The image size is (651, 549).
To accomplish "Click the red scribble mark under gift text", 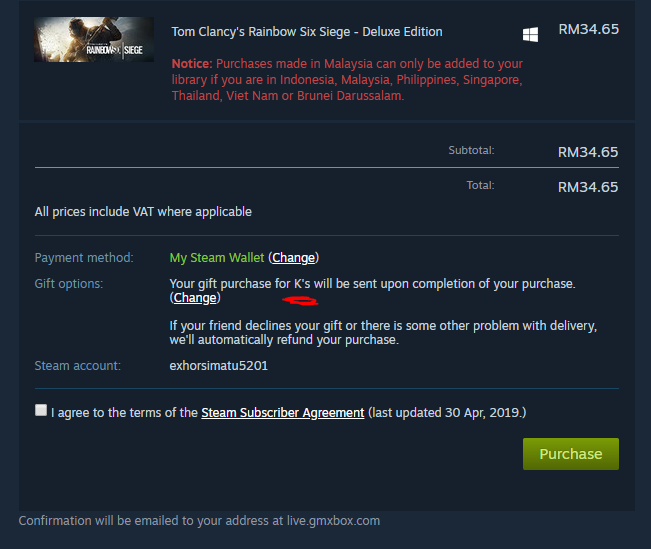I will 300,300.
